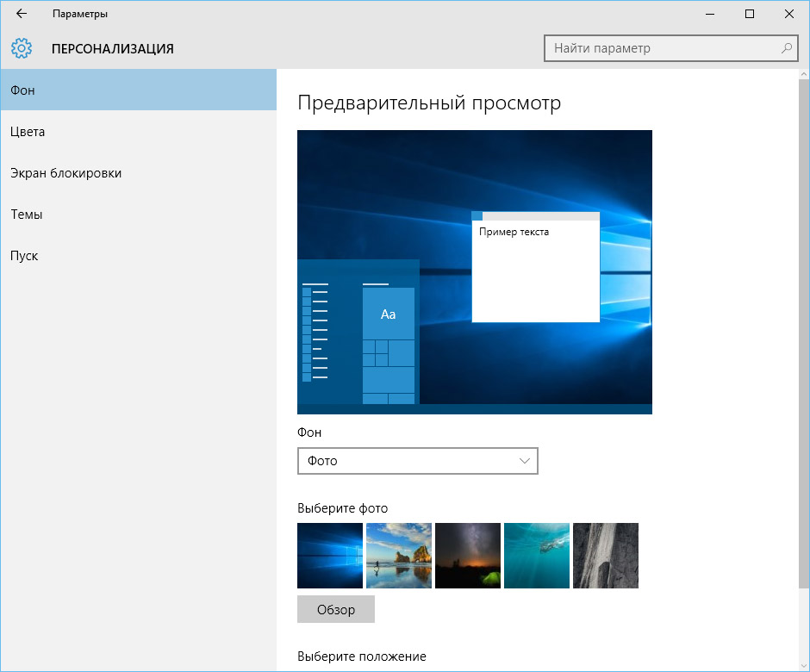The width and height of the screenshot is (810, 672).
Task: Click the Пример текста sample window in the preview
Action: pos(536,267)
